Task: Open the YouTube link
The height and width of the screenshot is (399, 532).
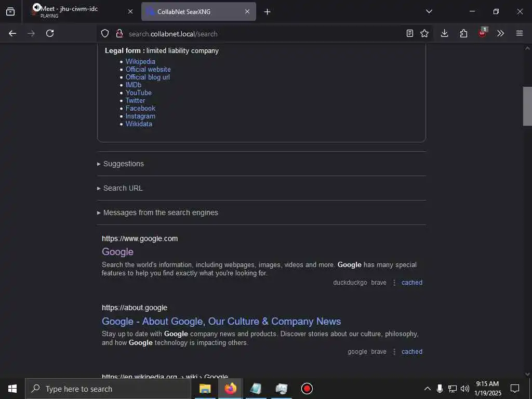Action: (x=138, y=92)
